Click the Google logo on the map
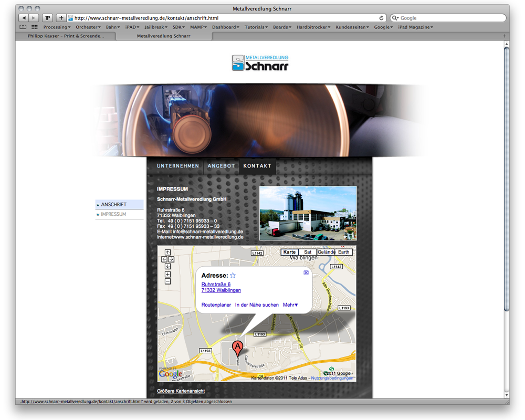This screenshot has height=420, width=525. point(171,373)
